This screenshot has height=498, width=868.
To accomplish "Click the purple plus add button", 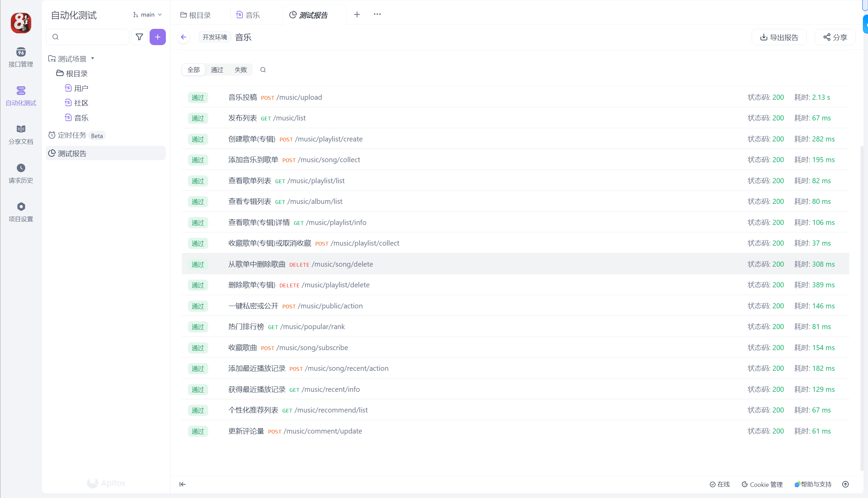I will point(157,37).
